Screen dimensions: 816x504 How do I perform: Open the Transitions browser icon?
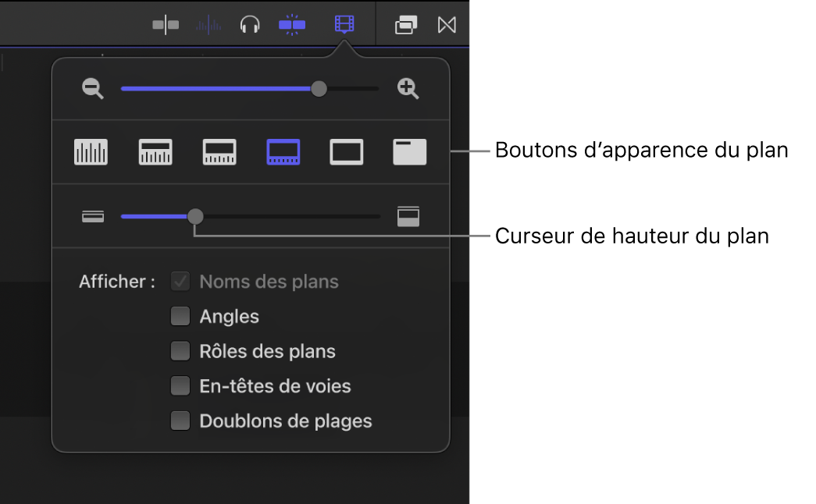tap(447, 24)
